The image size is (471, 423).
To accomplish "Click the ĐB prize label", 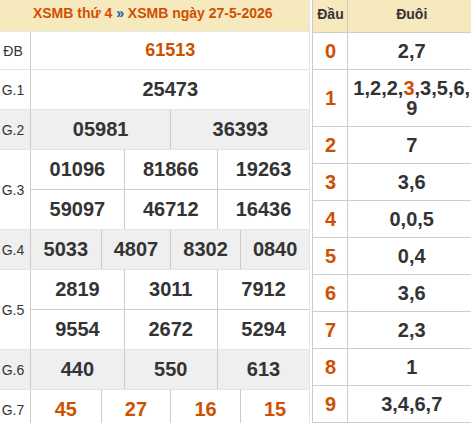I will (13, 51).
